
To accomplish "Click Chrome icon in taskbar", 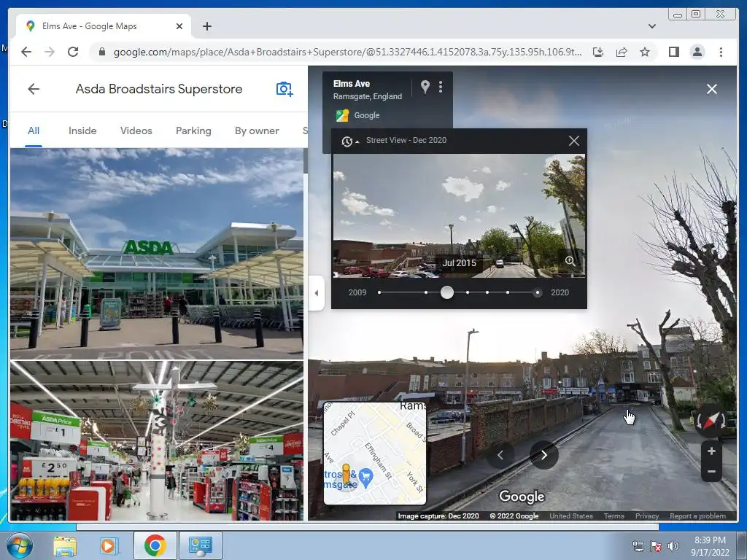I will coord(155,545).
